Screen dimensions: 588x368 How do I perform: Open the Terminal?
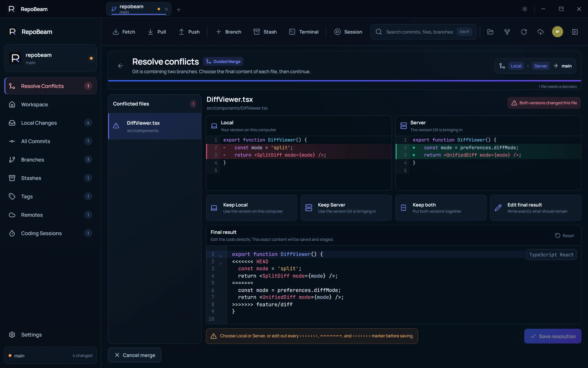304,32
